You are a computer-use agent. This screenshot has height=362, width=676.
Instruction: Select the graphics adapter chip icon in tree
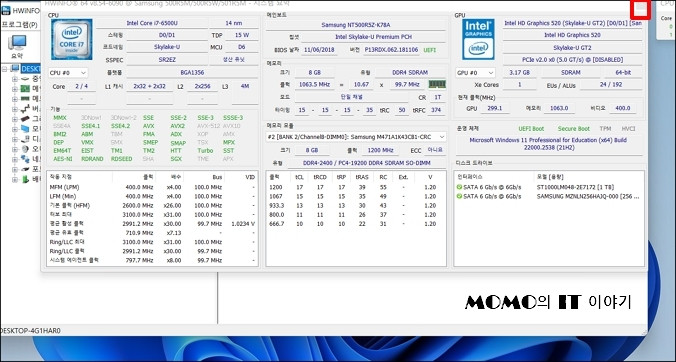click(25, 119)
